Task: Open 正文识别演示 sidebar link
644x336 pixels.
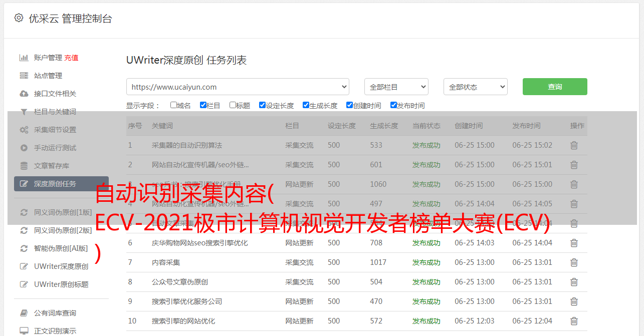Action: coord(55,331)
